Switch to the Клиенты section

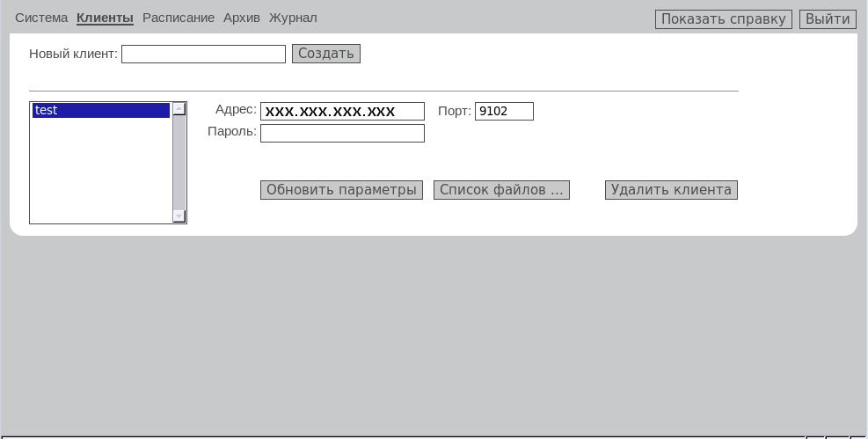(x=105, y=18)
